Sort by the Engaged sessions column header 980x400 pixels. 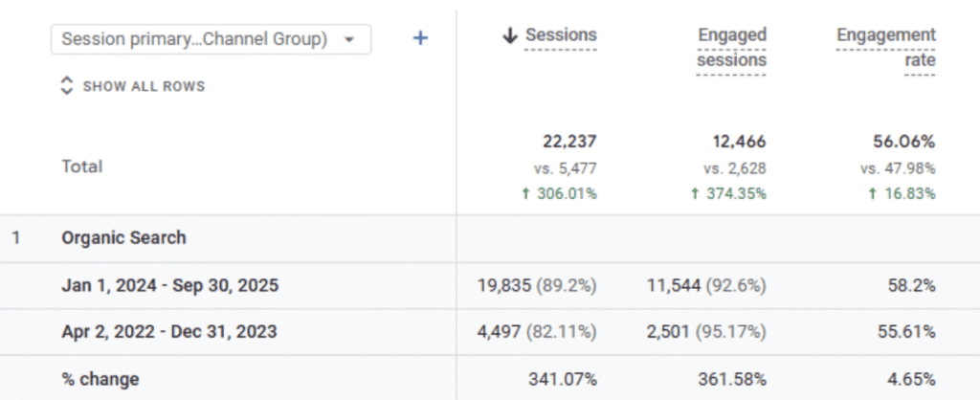click(x=732, y=48)
